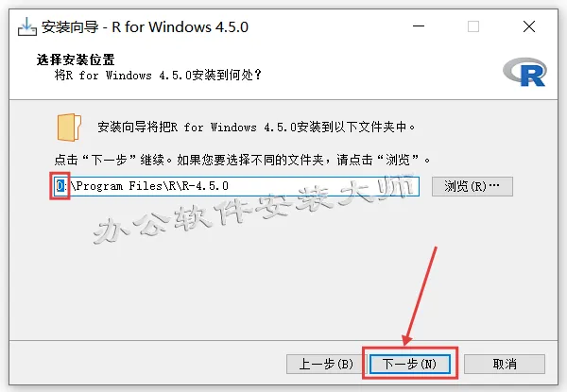Minimize the setup wizard window

[419, 26]
